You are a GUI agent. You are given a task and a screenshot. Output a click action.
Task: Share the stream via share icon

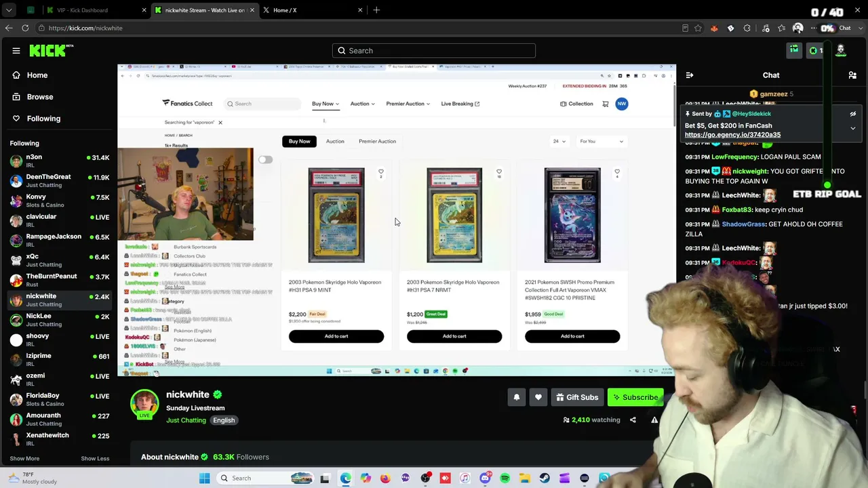point(633,420)
